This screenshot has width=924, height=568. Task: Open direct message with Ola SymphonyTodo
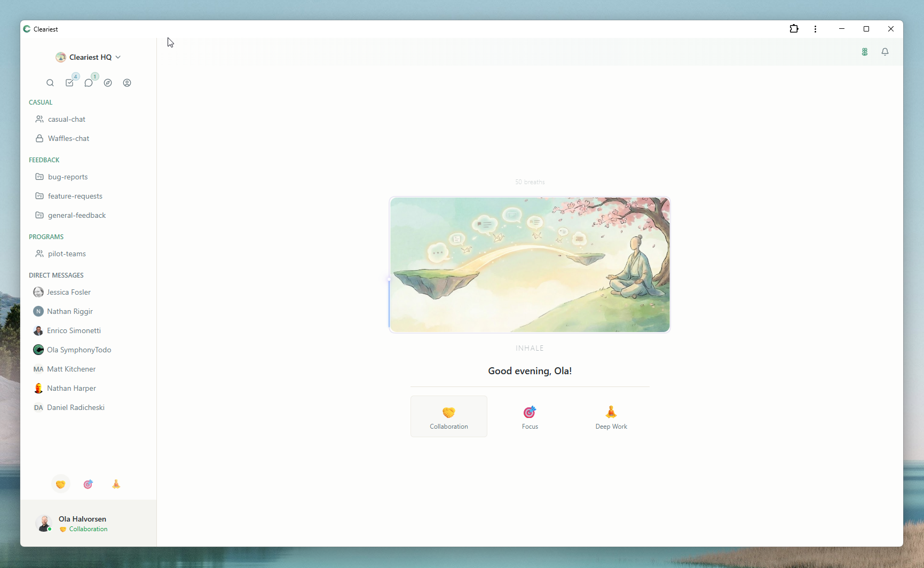pyautogui.click(x=88, y=350)
